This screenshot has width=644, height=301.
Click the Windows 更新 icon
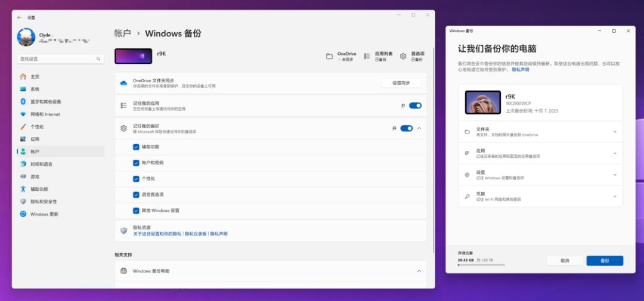click(23, 214)
